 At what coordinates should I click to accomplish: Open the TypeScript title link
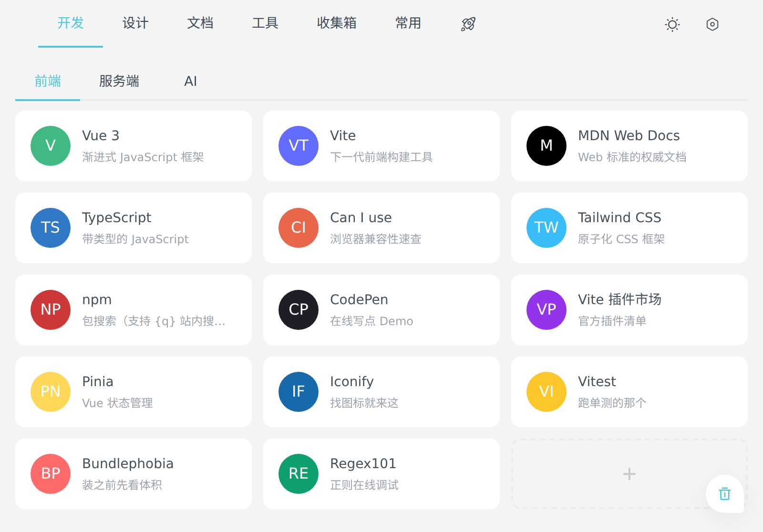(117, 218)
